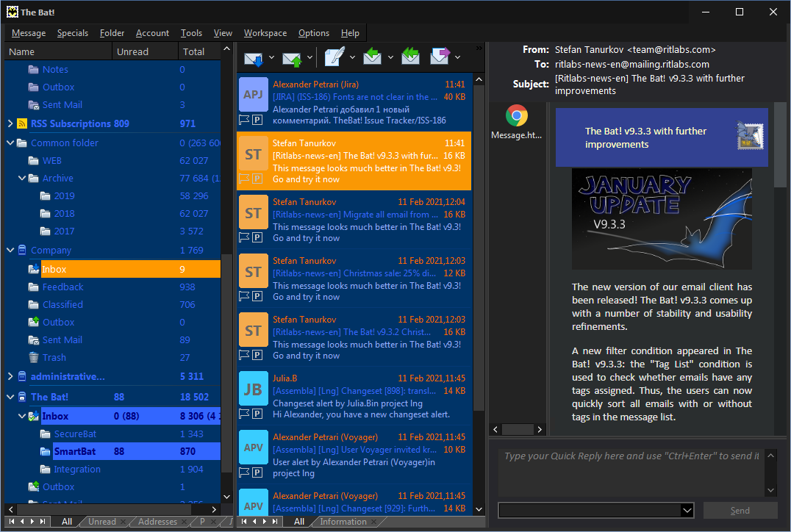The height and width of the screenshot is (532, 791).
Task: Create a new message with the pen icon
Action: pos(334,57)
